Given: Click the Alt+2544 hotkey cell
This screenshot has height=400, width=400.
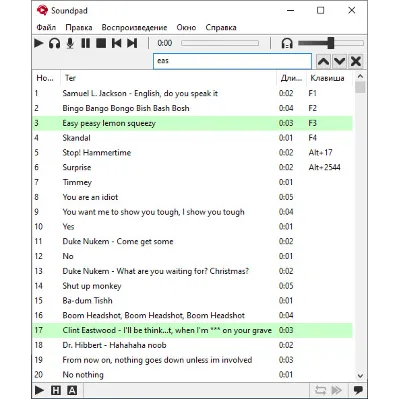Looking at the screenshot, I should [x=324, y=167].
